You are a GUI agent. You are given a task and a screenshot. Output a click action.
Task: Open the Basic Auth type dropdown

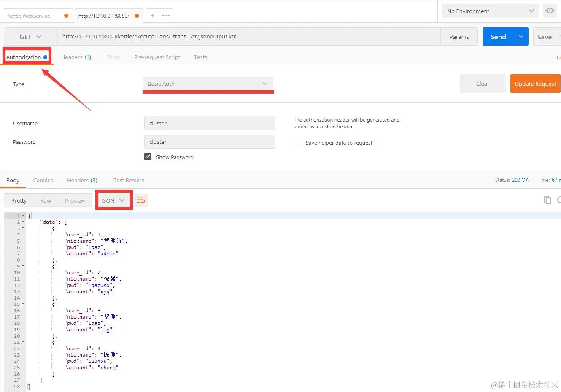208,84
